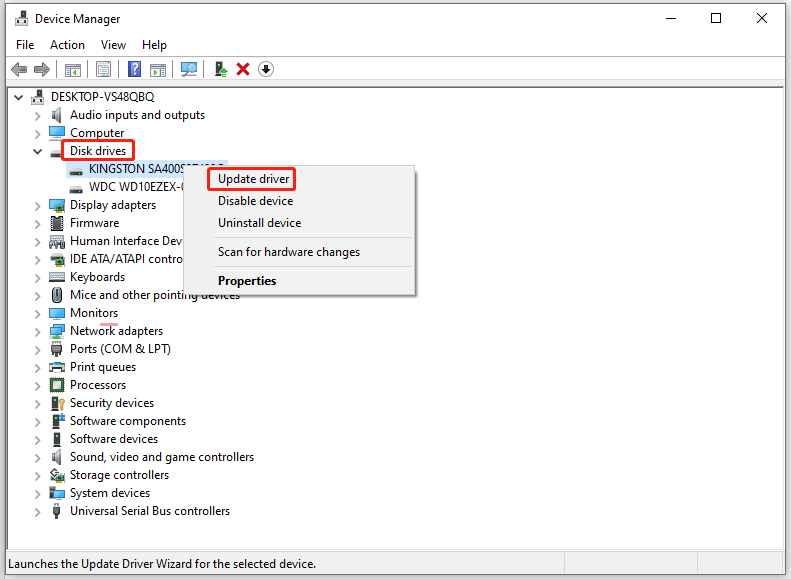Viewport: 791px width, 579px height.
Task: Select the Monitors label
Action: tap(94, 313)
